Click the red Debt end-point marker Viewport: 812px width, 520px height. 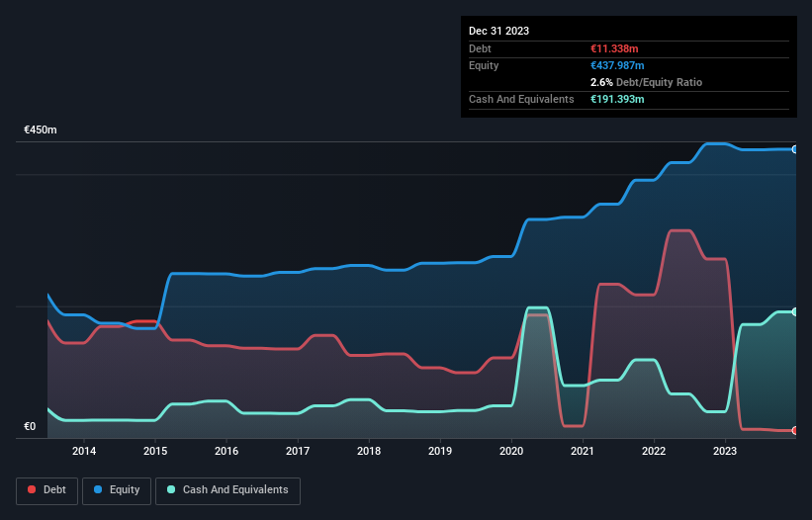tap(795, 430)
